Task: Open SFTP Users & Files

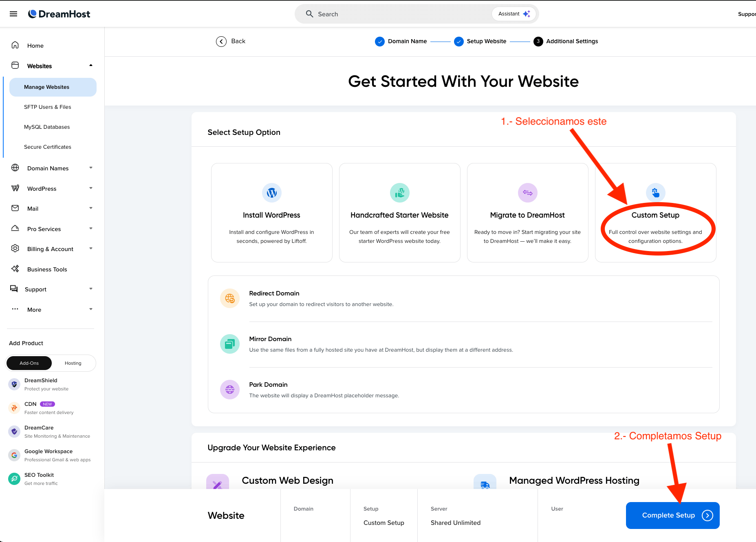Action: pos(48,107)
